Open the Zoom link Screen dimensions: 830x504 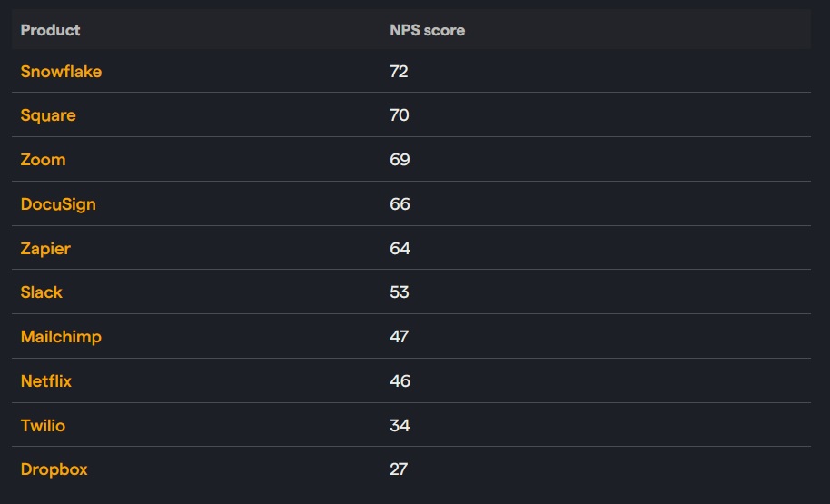(x=43, y=160)
